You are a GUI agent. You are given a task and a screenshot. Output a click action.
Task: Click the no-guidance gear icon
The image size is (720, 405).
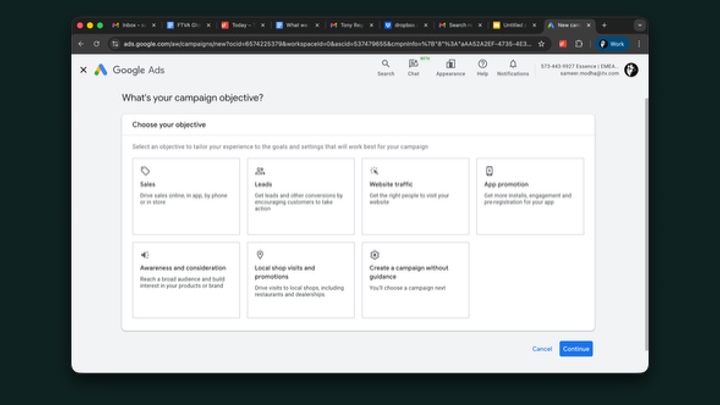point(375,255)
